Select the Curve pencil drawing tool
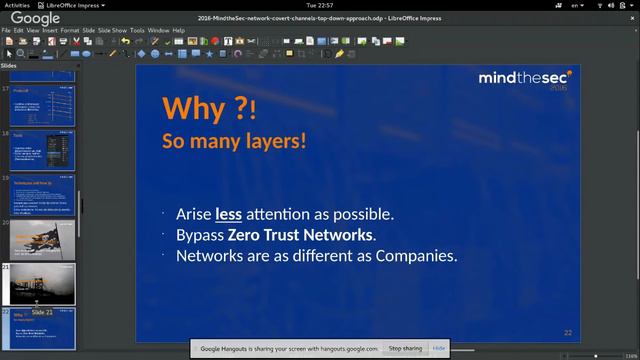 point(113,54)
